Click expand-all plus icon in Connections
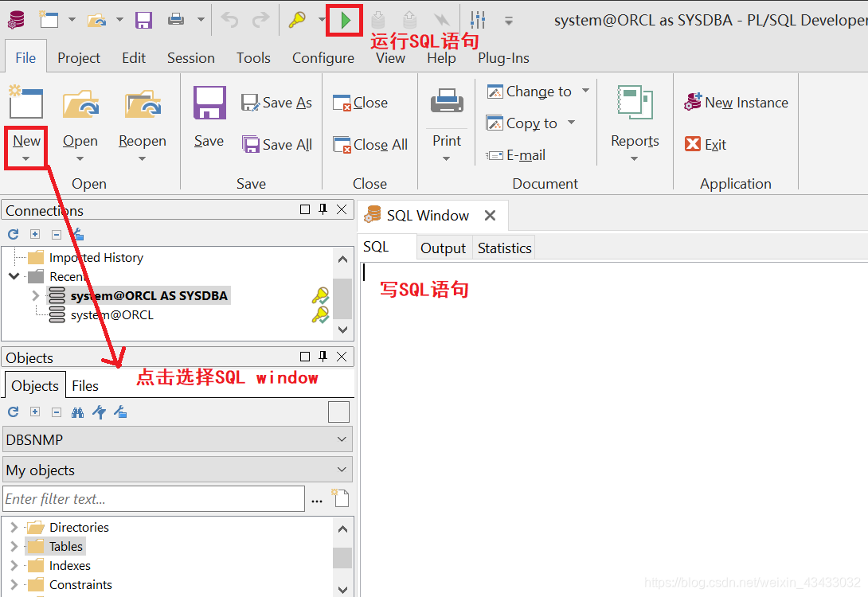This screenshot has width=868, height=597. tap(35, 234)
